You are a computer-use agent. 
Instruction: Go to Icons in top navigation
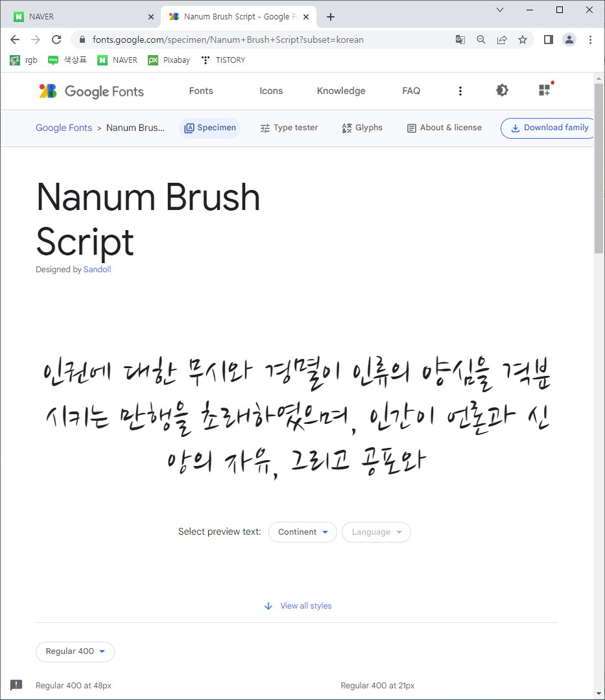pos(271,91)
